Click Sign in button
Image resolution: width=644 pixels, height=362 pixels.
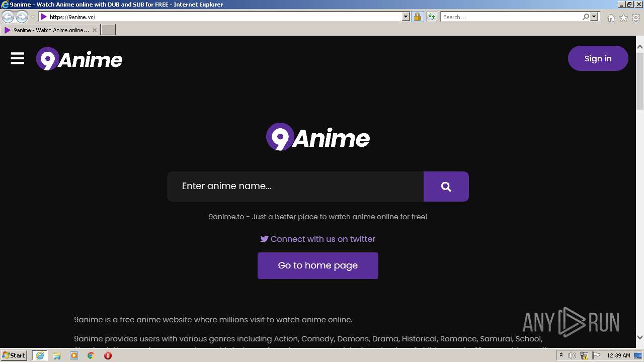pos(598,58)
